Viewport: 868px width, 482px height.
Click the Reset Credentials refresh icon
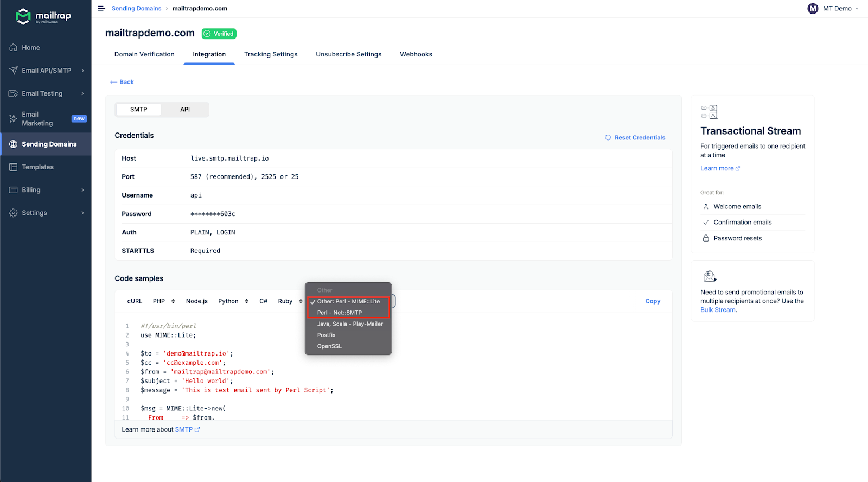click(x=608, y=138)
